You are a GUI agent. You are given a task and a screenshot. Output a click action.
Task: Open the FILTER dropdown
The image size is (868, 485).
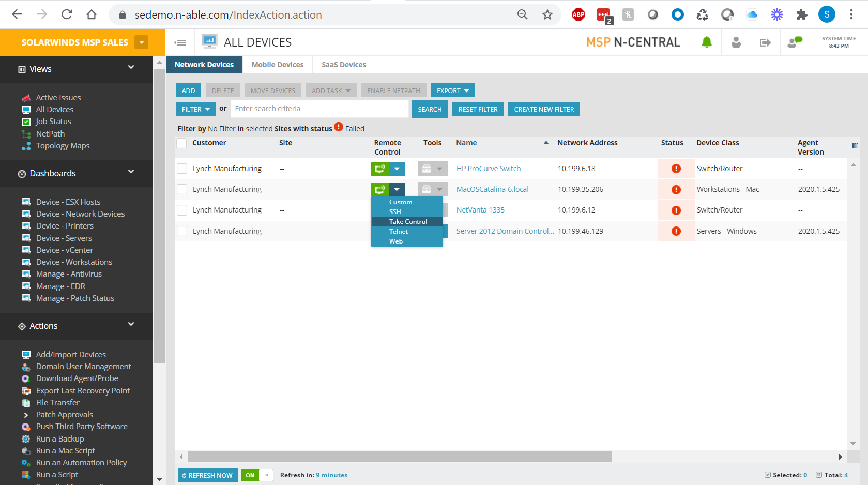coord(195,109)
